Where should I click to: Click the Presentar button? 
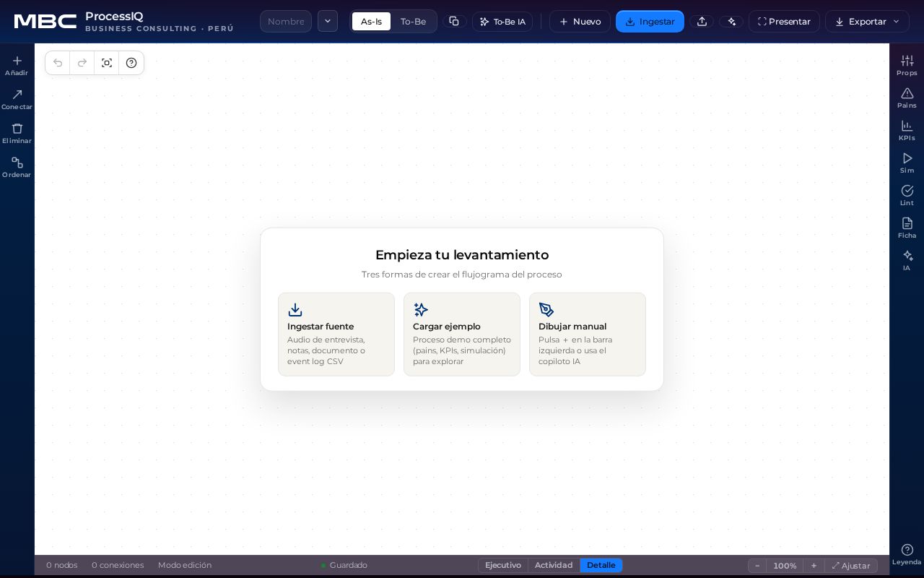[x=784, y=22]
